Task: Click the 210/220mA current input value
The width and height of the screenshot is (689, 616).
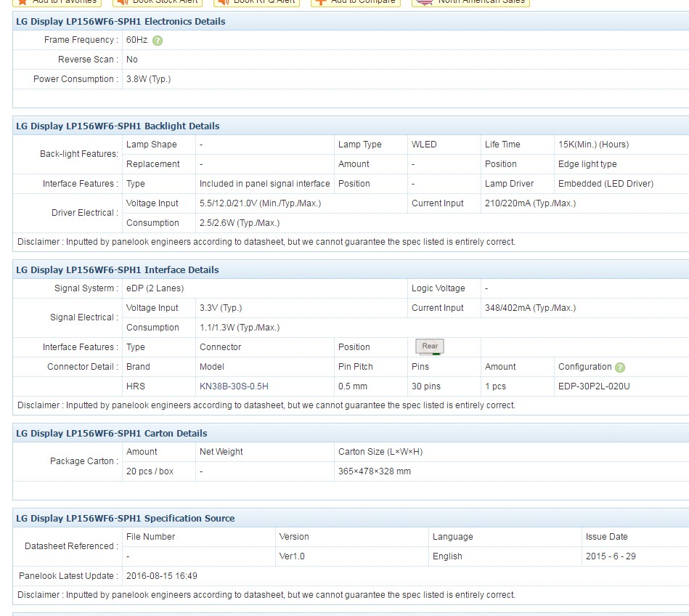Action: coord(530,203)
